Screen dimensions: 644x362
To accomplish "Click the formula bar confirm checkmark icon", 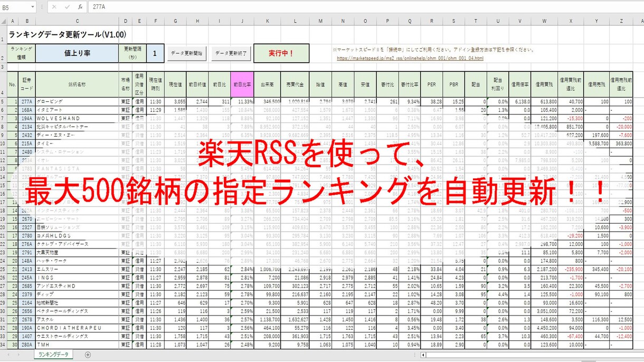I will click(x=67, y=7).
